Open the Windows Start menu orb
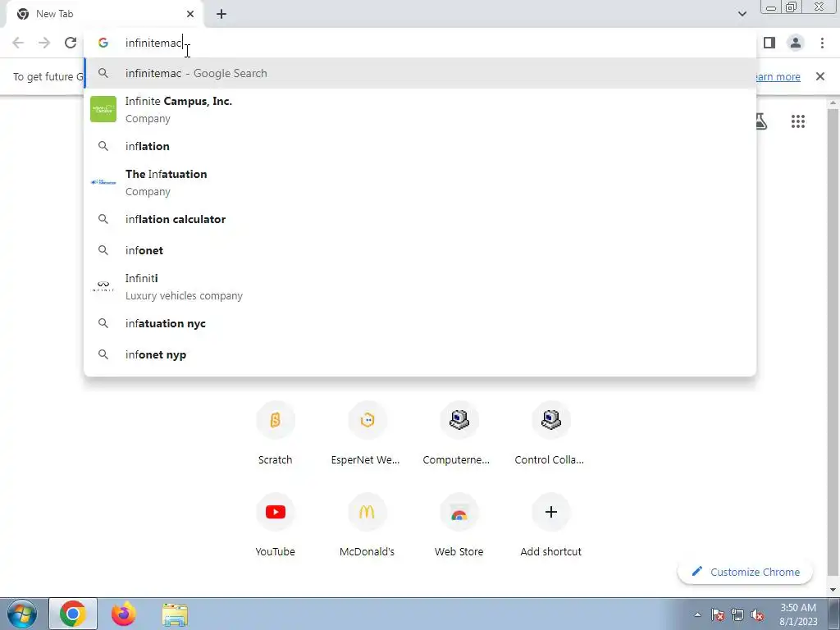Screen dimensions: 840x630 click(x=22, y=614)
